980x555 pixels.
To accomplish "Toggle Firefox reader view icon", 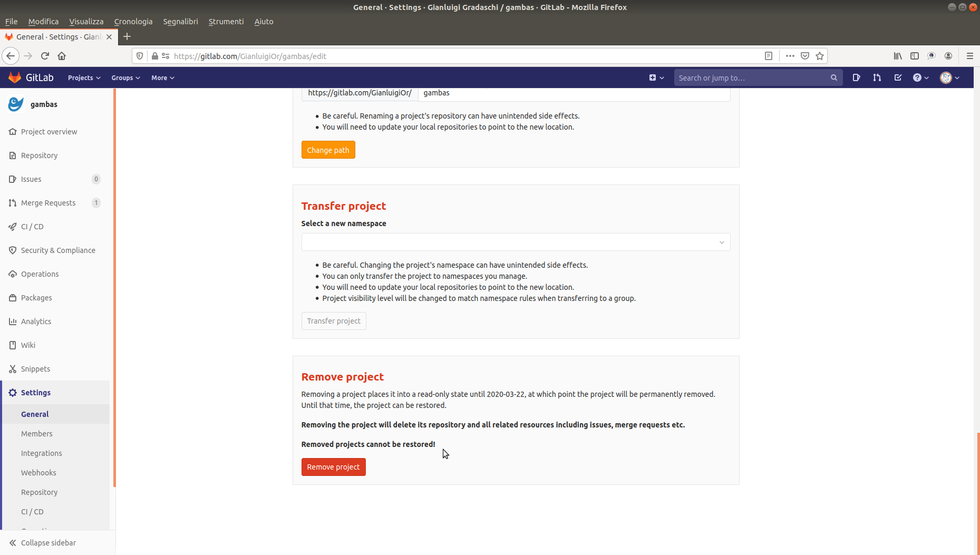I will [769, 56].
